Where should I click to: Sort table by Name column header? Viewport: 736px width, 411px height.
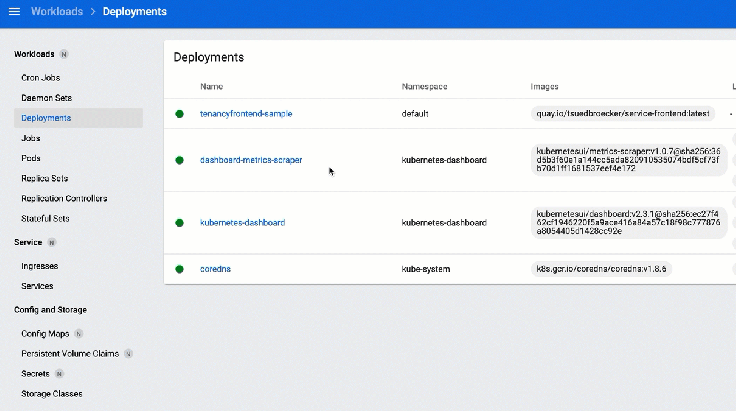coord(212,86)
